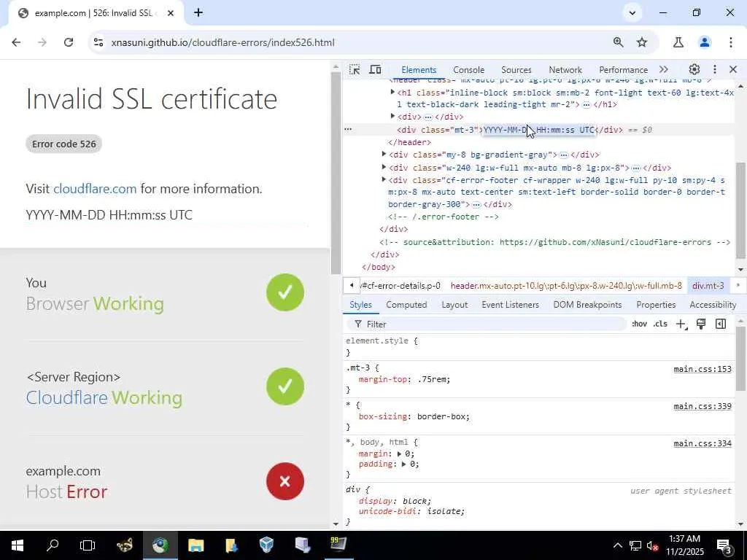Expand div w-240 lg:w-full mx-auto node
The height and width of the screenshot is (560, 747).
tap(384, 167)
